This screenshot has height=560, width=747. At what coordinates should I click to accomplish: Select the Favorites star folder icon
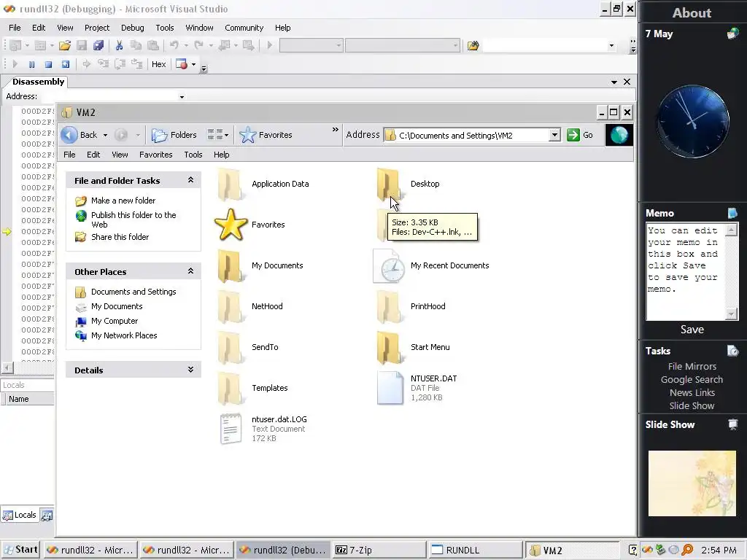coord(231,225)
